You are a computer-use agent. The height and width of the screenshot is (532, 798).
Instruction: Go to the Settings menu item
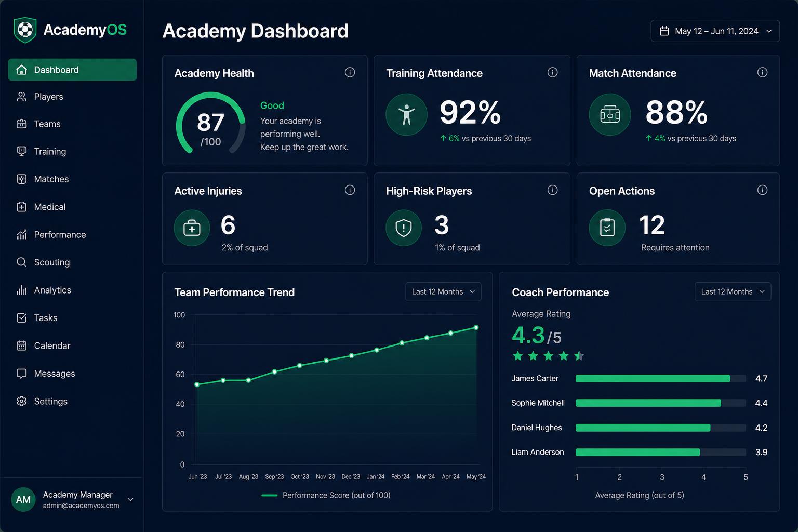[72, 401]
